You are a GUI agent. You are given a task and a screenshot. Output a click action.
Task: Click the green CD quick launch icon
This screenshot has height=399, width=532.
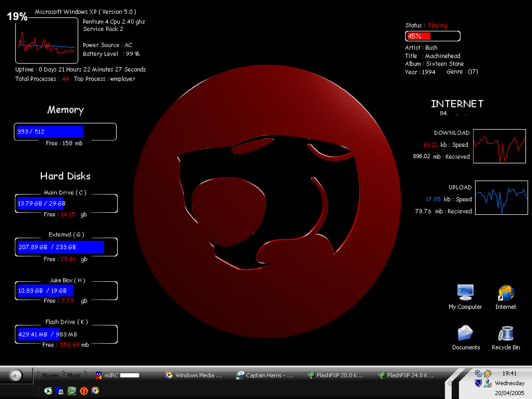[x=48, y=391]
